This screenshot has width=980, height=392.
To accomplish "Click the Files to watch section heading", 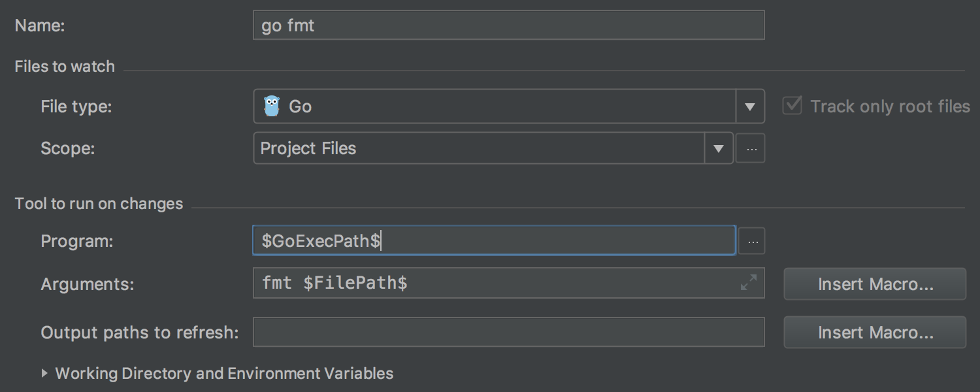I will [x=65, y=67].
